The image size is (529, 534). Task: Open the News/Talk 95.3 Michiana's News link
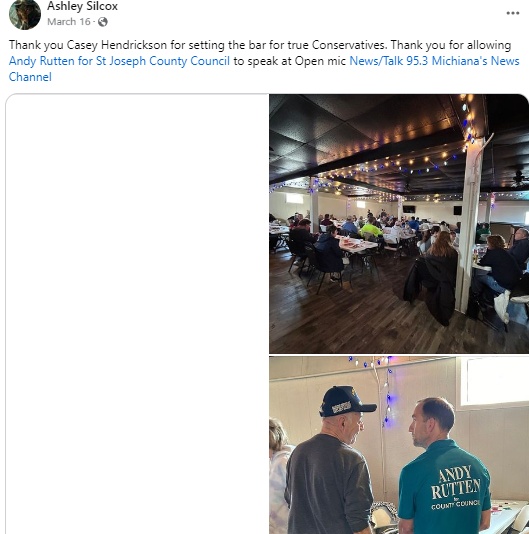pos(434,61)
